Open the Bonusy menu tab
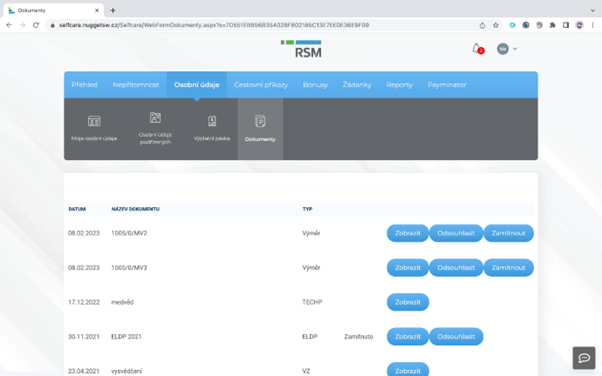 coord(315,84)
